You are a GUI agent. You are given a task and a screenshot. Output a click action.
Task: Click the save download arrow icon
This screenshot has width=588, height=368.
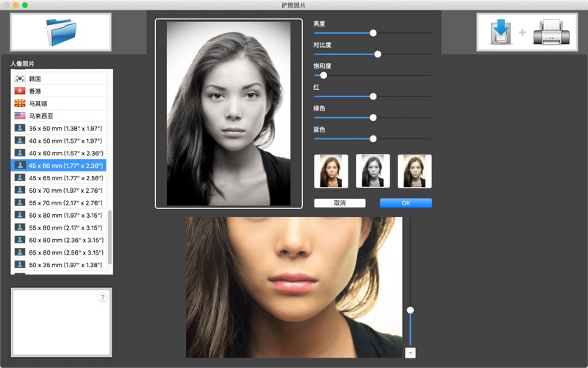(500, 32)
